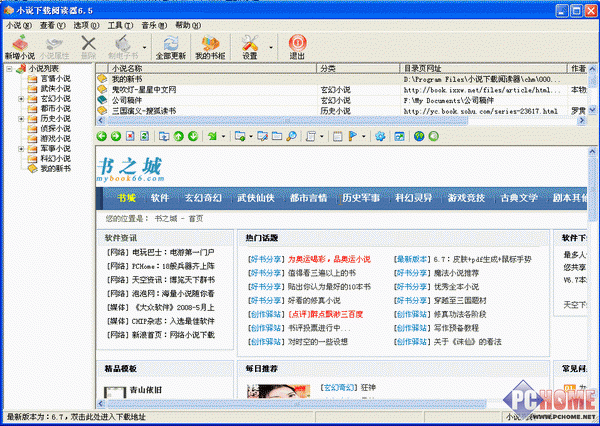Image resolution: width=600 pixels, height=426 pixels.
Task: Select the 三国演义-搜狐读书 row
Action: (341, 111)
